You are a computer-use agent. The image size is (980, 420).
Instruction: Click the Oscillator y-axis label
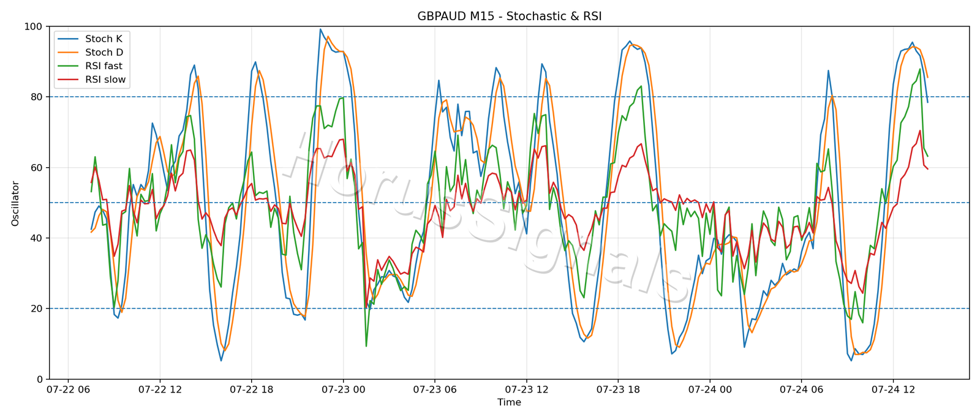pyautogui.click(x=15, y=203)
